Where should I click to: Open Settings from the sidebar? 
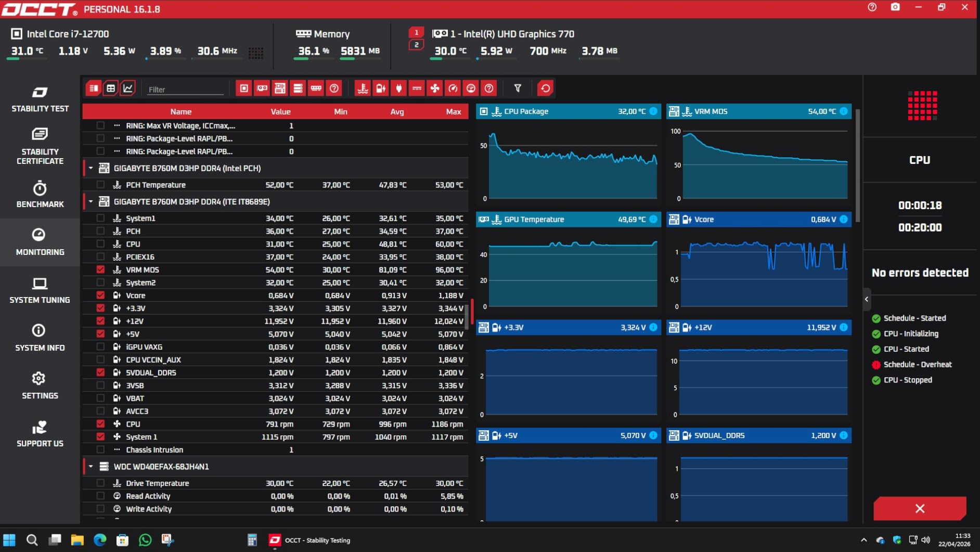click(40, 386)
